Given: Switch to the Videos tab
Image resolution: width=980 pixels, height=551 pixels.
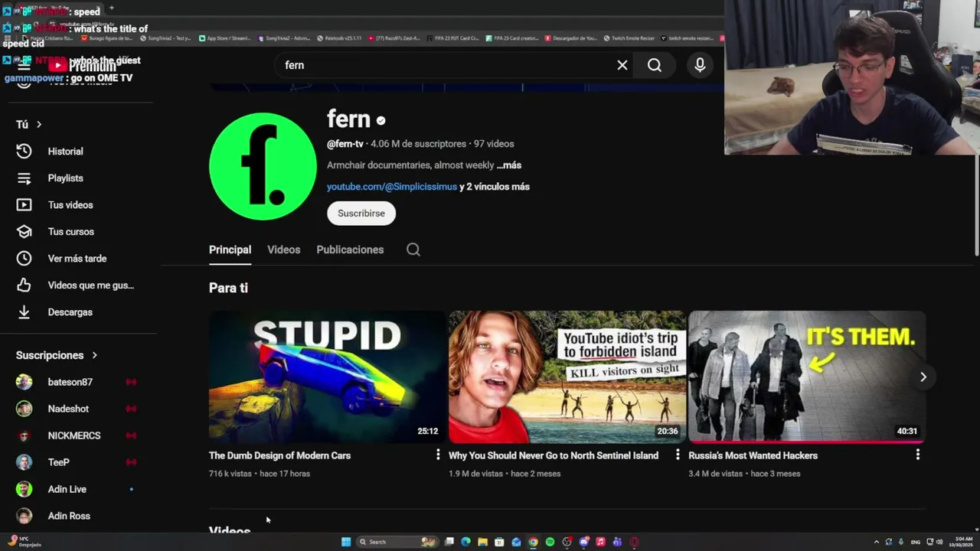Looking at the screenshot, I should click(x=283, y=249).
